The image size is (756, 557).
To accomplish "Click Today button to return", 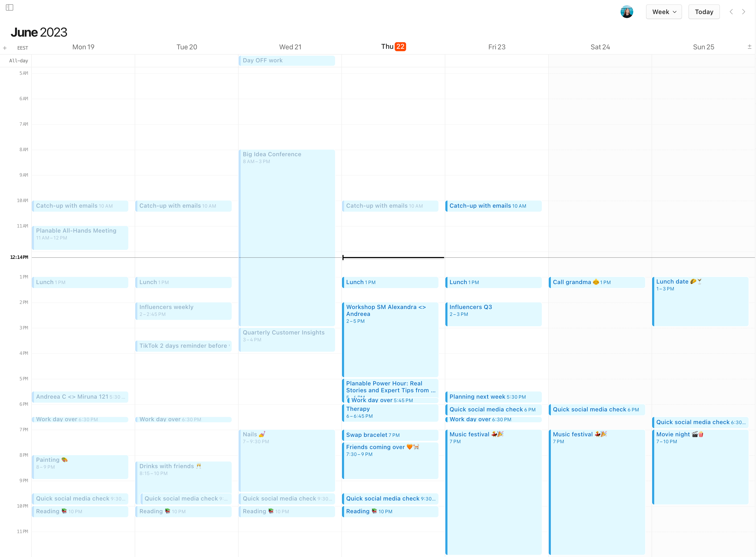I will 704,12.
